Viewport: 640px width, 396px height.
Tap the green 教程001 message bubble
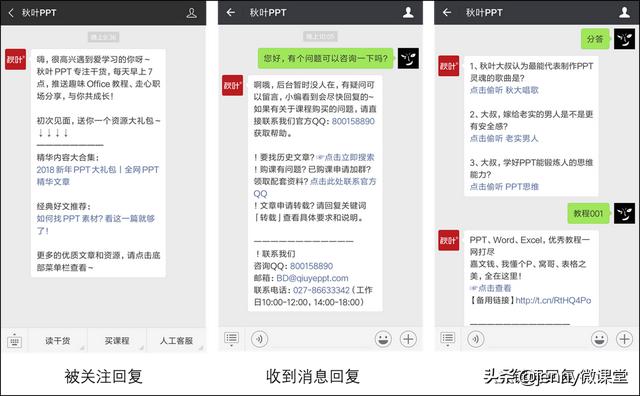tap(589, 213)
